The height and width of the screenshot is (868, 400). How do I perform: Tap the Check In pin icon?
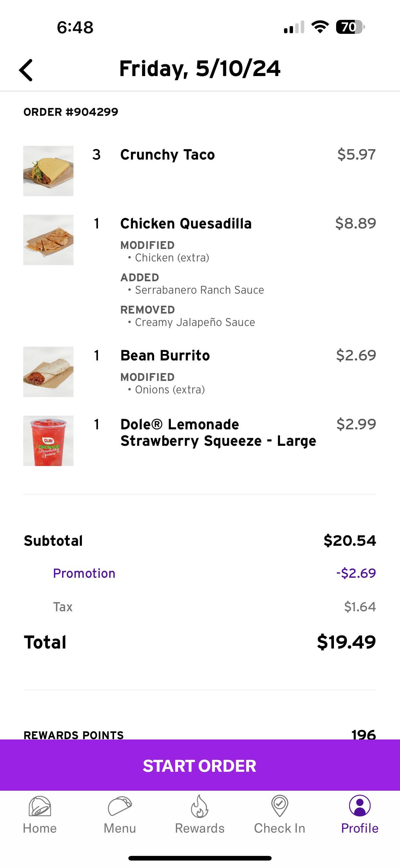[x=279, y=806]
